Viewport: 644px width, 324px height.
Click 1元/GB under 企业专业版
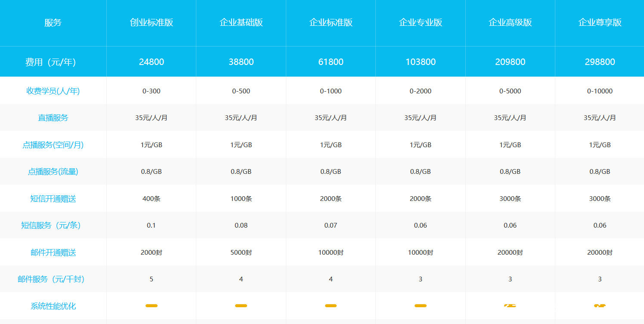[421, 145]
